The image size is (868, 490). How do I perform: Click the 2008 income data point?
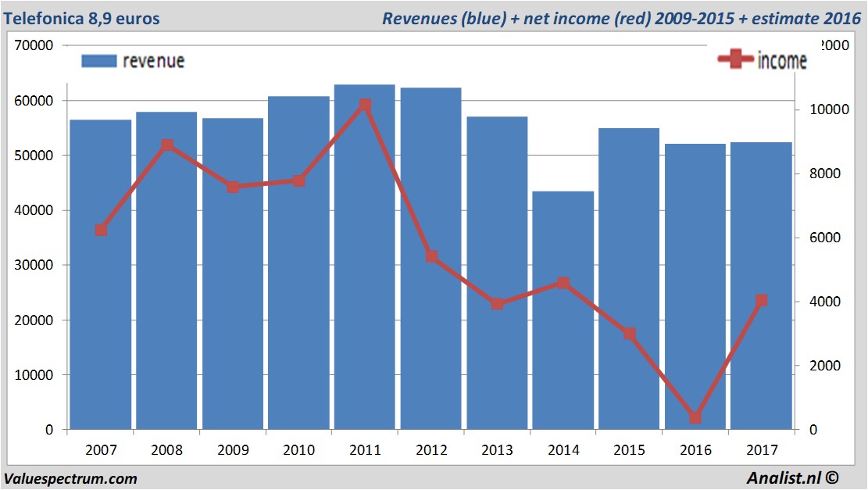167,145
